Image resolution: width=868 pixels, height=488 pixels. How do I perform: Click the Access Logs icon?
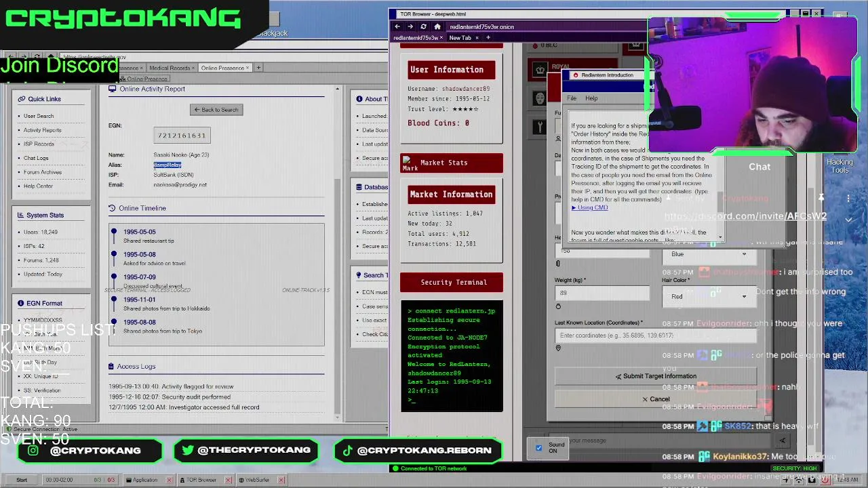click(111, 367)
